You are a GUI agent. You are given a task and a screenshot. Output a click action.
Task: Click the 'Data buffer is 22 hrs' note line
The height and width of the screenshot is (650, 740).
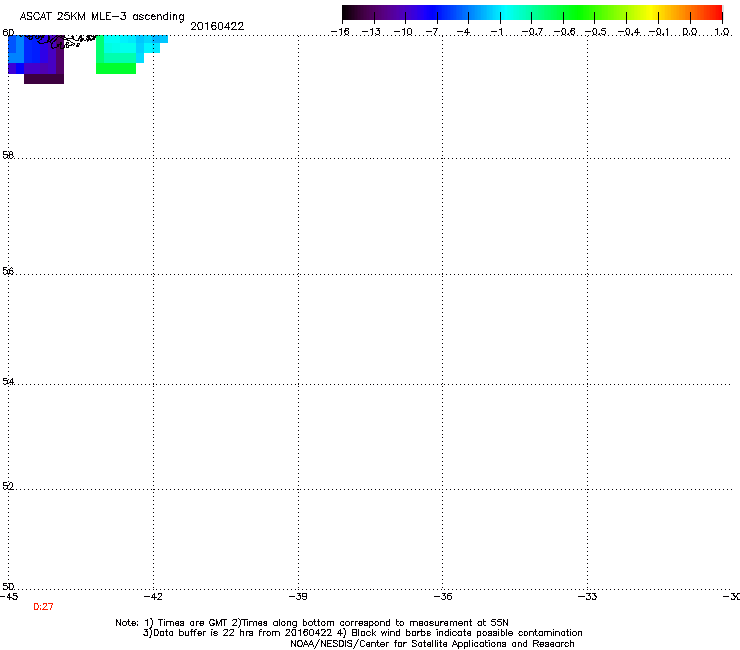[x=362, y=633]
